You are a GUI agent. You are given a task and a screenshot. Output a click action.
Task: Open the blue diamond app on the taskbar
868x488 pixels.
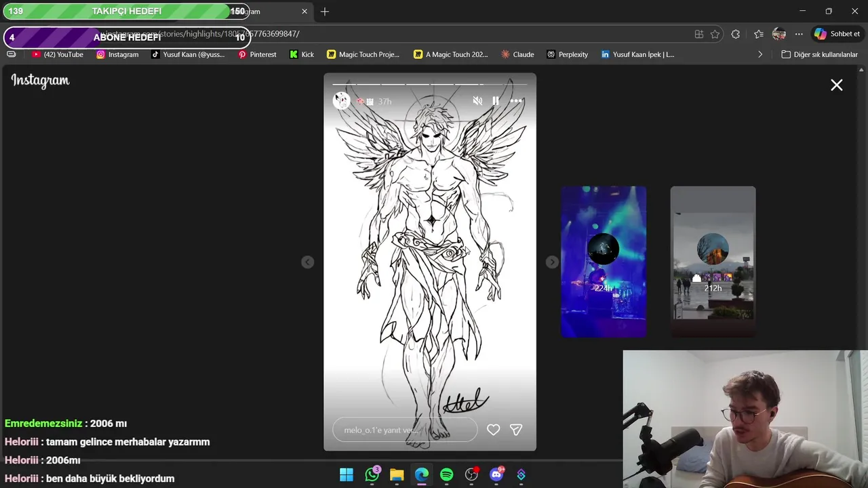pyautogui.click(x=521, y=474)
